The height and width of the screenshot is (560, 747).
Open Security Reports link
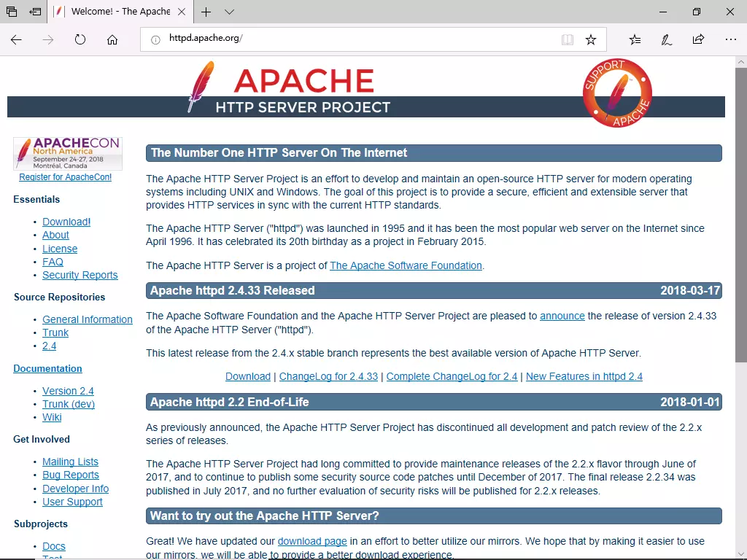coord(80,275)
